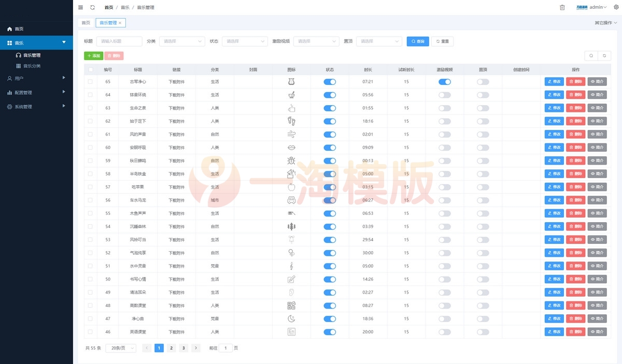Click the pine trees icon for 沉睡森林

[x=291, y=226]
